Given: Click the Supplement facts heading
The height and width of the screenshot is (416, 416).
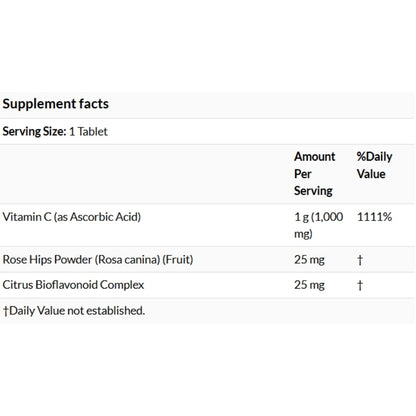Looking at the screenshot, I should click(x=56, y=104).
